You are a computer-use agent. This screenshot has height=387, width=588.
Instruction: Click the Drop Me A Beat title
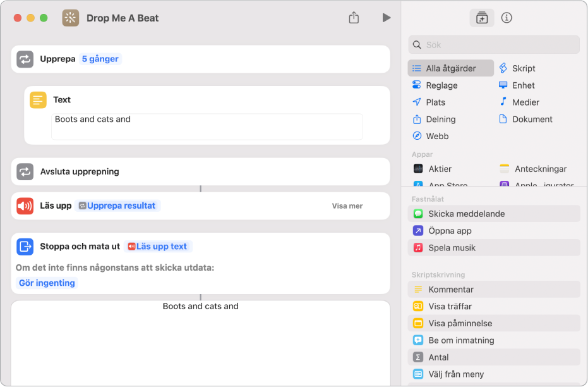[x=123, y=18]
